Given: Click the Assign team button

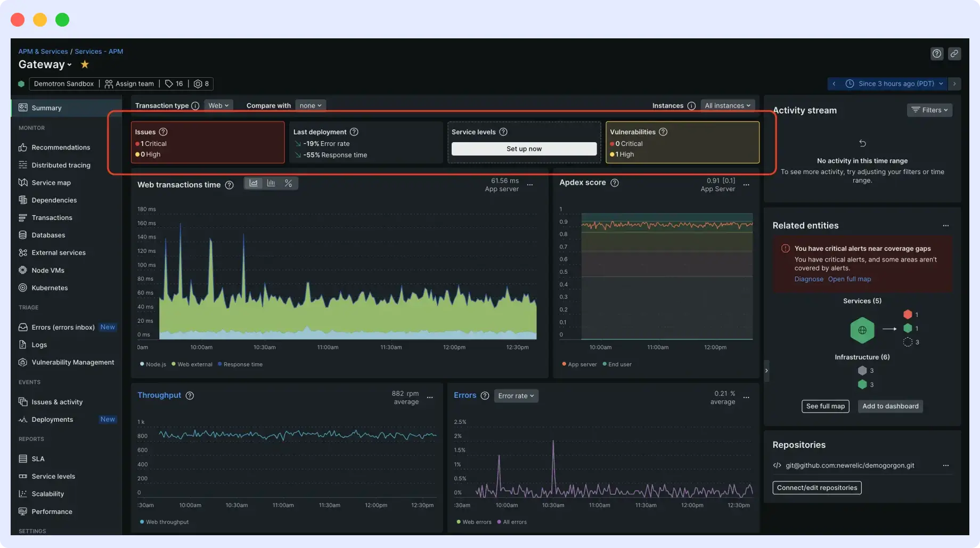Looking at the screenshot, I should 129,84.
